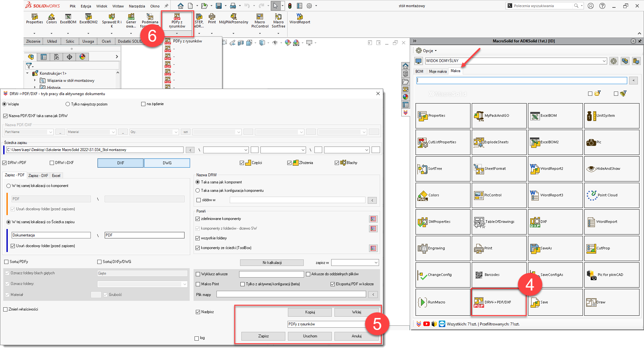Open the TableOfDrawings macro tile
This screenshot has height=350, width=644.
pos(499,222)
